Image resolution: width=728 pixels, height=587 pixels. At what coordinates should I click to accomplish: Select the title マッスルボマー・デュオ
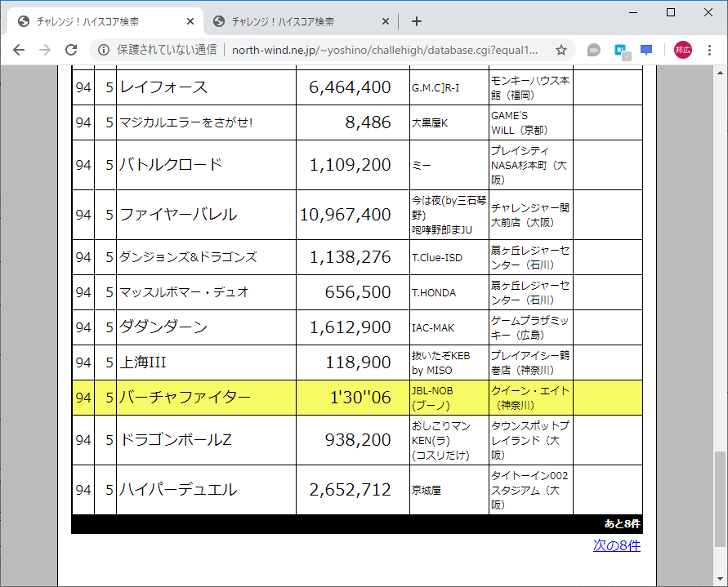tap(185, 292)
